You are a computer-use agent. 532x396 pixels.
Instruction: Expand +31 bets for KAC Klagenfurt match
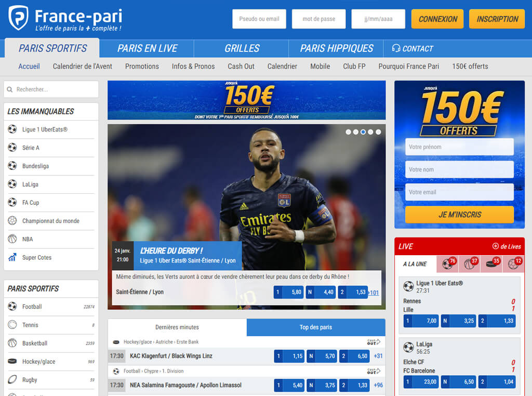pyautogui.click(x=378, y=356)
